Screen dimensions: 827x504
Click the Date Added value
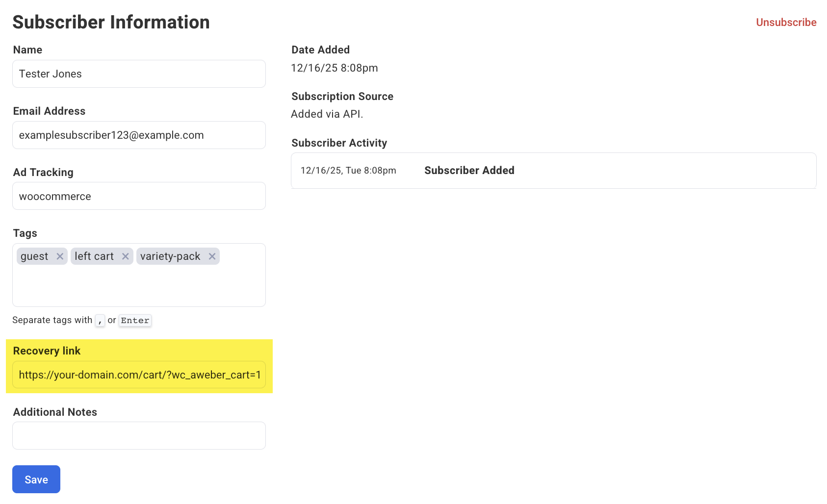point(334,68)
